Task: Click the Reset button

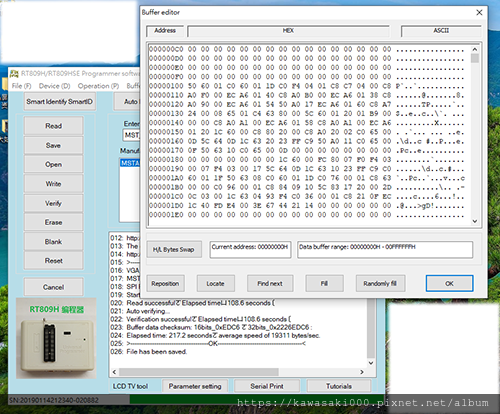Action: 53,261
